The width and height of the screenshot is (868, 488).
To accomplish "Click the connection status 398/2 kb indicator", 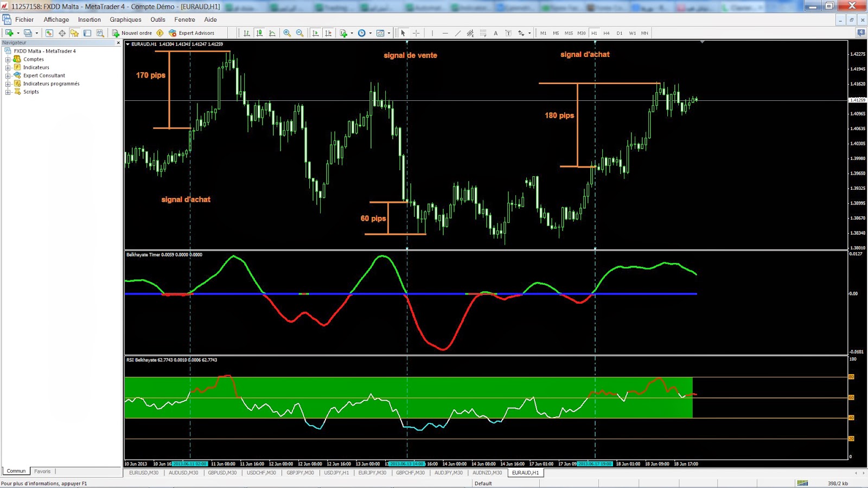I will tap(838, 483).
